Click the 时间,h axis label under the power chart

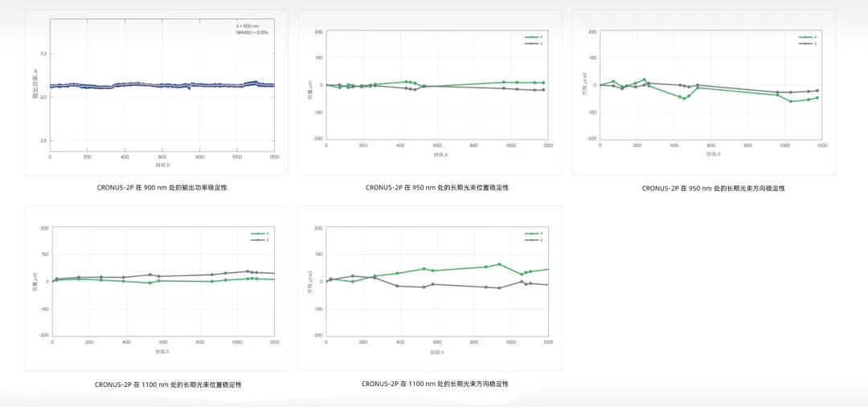click(x=162, y=165)
